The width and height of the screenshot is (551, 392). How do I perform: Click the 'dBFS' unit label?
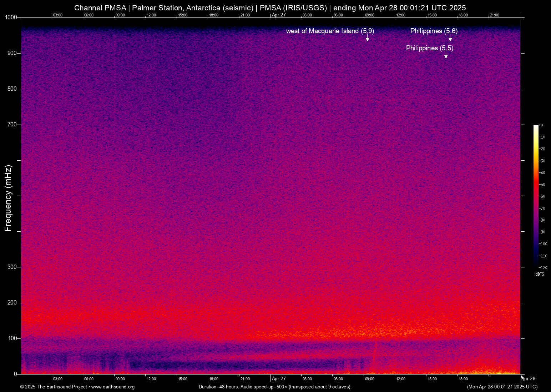tap(540, 274)
